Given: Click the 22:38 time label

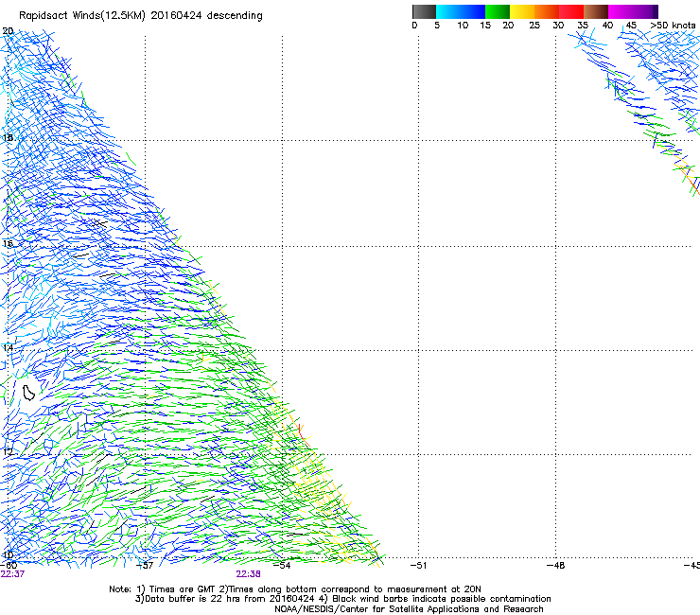Looking at the screenshot, I should (248, 574).
